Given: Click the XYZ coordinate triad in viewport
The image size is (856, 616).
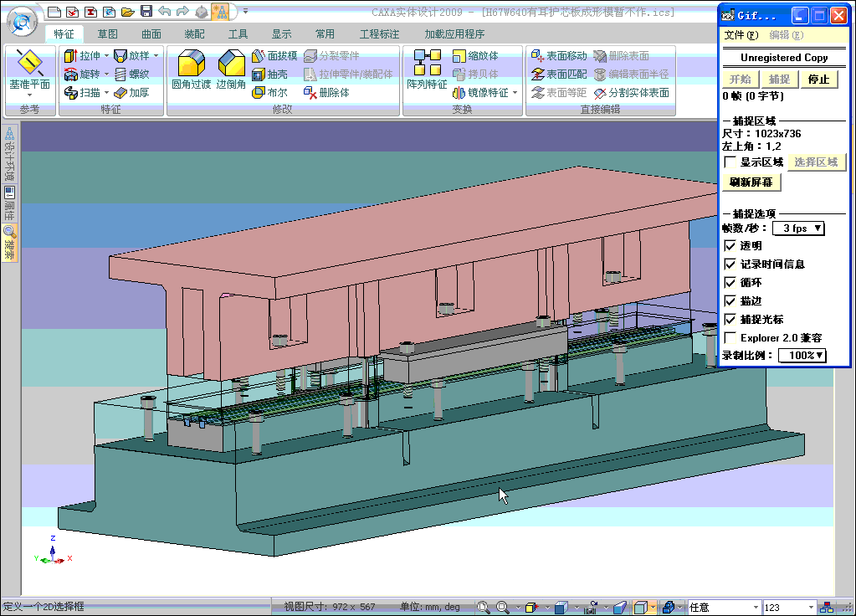Looking at the screenshot, I should (x=53, y=552).
